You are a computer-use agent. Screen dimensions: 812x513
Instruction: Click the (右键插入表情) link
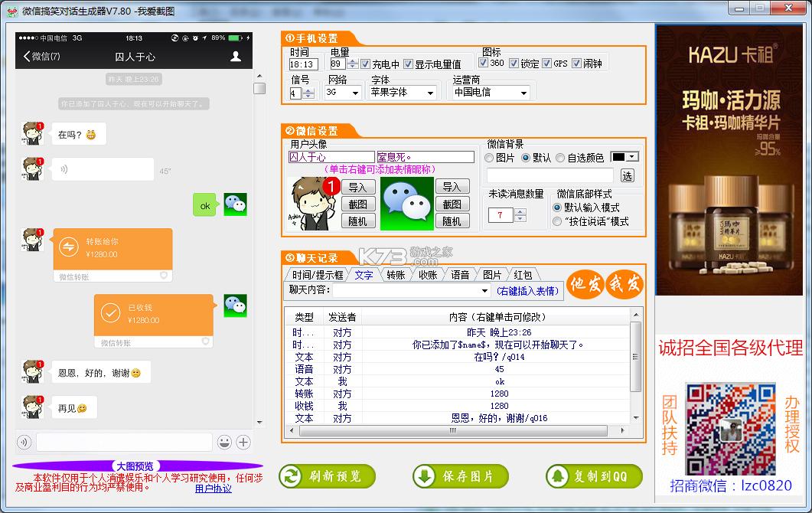point(528,291)
